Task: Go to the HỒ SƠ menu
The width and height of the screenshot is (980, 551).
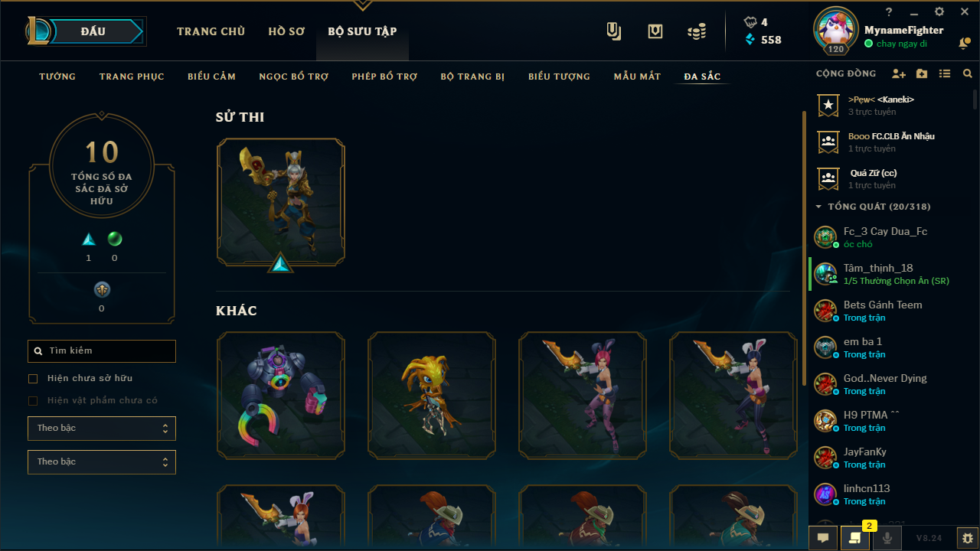Action: [286, 31]
